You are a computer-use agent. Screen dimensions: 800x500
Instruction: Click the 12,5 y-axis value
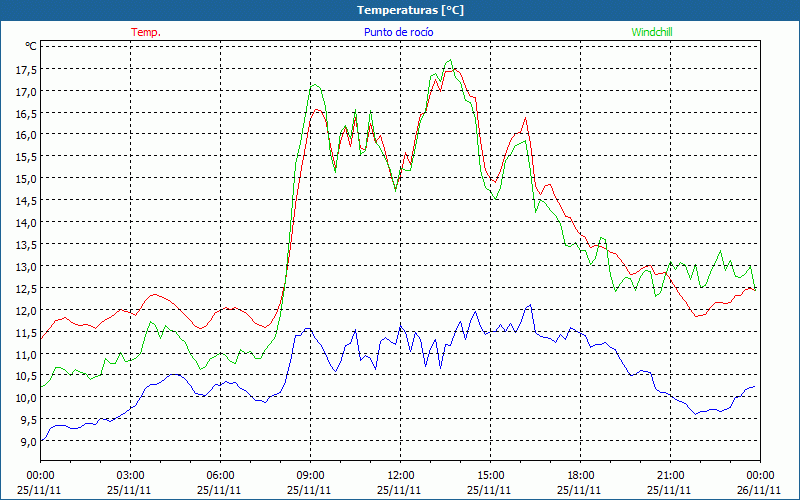click(x=26, y=289)
